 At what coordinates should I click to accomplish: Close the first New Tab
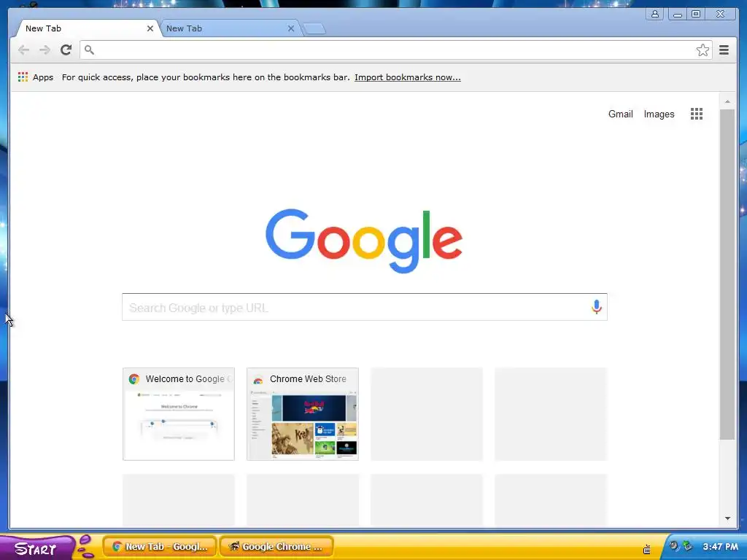pos(150,28)
